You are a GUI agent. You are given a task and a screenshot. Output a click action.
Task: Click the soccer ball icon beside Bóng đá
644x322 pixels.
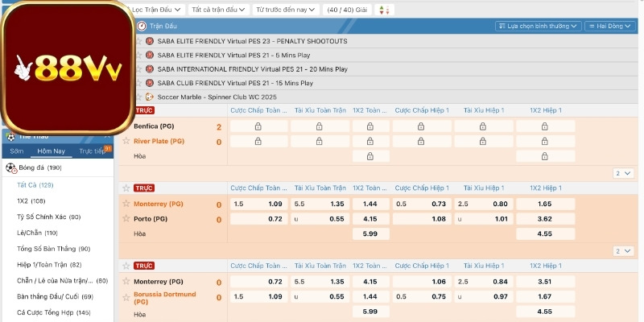[x=10, y=168]
